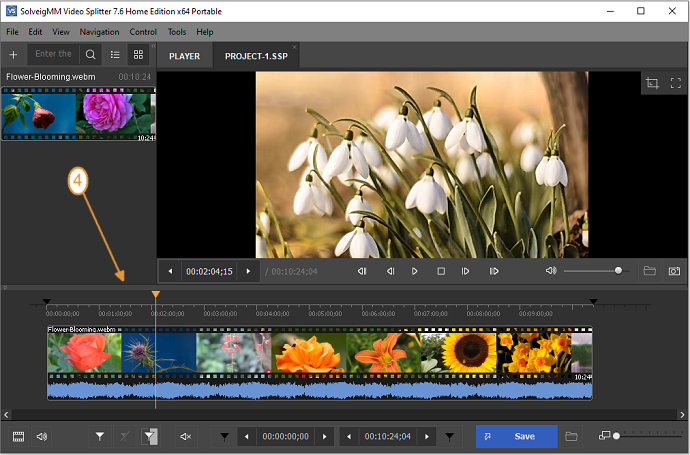Click the orange playhead marker on the timeline
This screenshot has width=690, height=455.
(x=156, y=294)
